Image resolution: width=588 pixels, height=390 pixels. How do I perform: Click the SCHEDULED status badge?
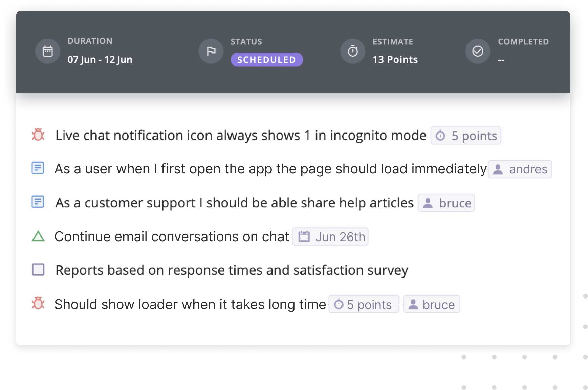coord(267,60)
